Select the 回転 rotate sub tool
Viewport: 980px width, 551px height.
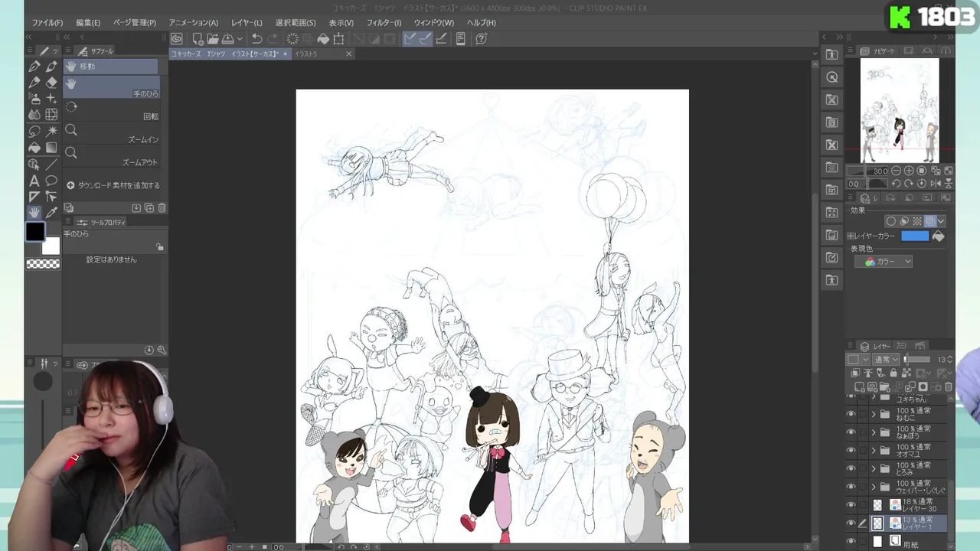pyautogui.click(x=112, y=111)
